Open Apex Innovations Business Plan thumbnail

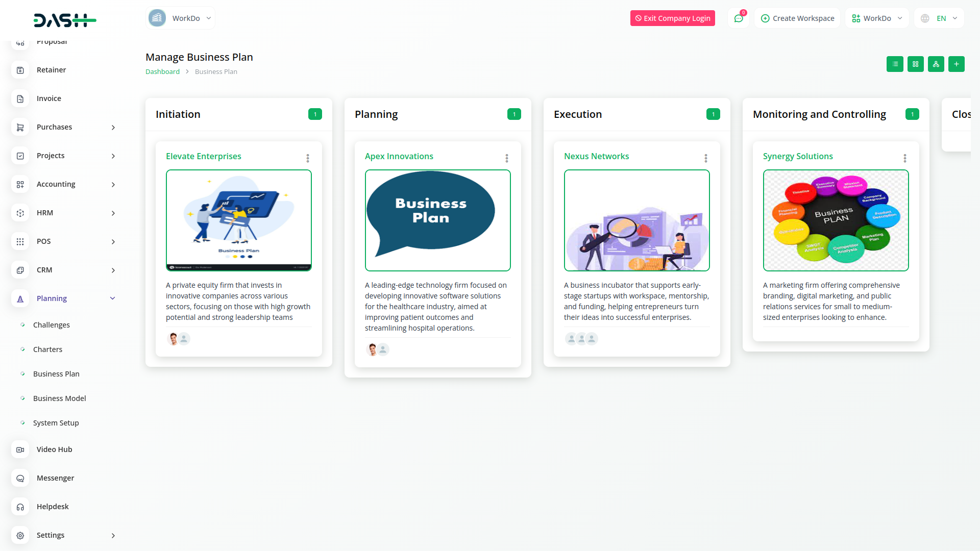[437, 220]
